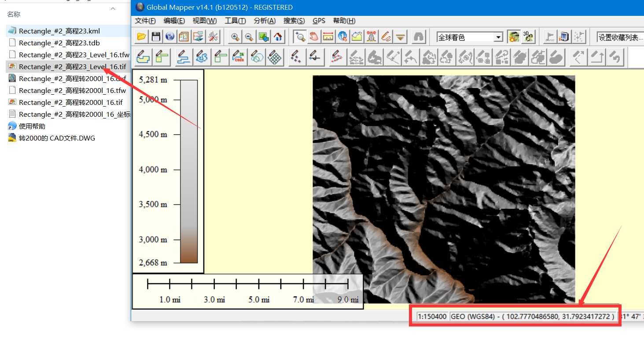Screen dimensions: 644x337
Task: Open the GPS menu
Action: [x=319, y=21]
